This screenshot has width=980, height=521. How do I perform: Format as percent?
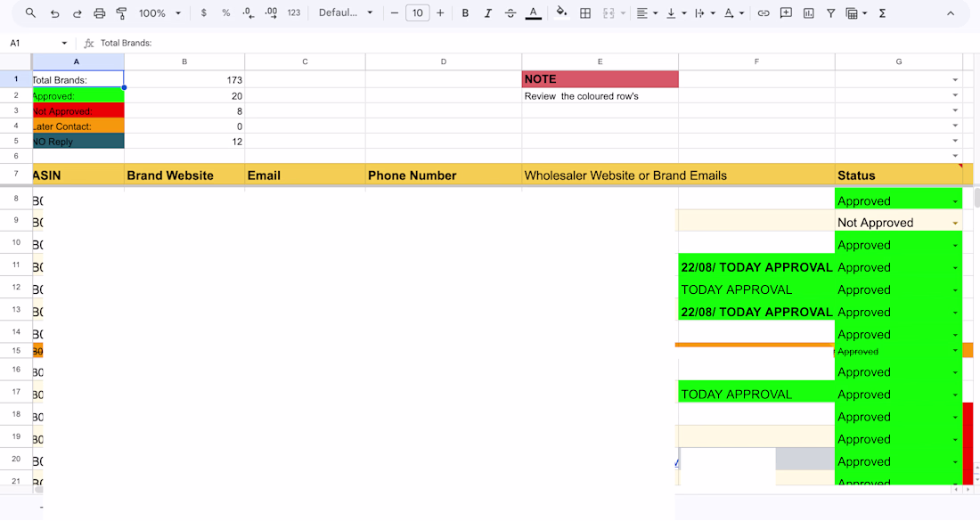[225, 12]
